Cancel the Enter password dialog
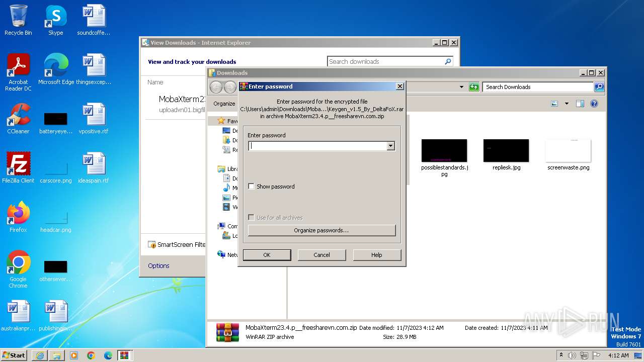644x362 pixels. 321,255
